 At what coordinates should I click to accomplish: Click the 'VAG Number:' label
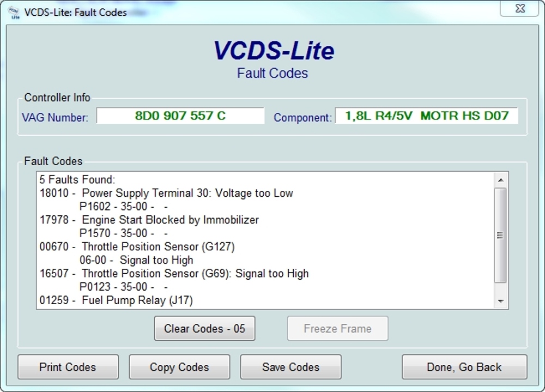(x=55, y=118)
